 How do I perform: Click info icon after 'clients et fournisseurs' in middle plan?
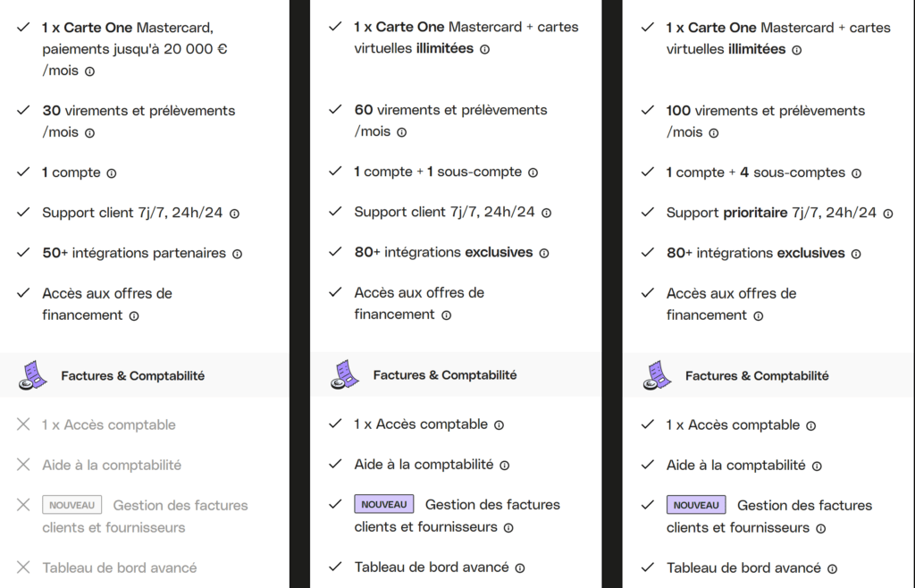pos(508,528)
